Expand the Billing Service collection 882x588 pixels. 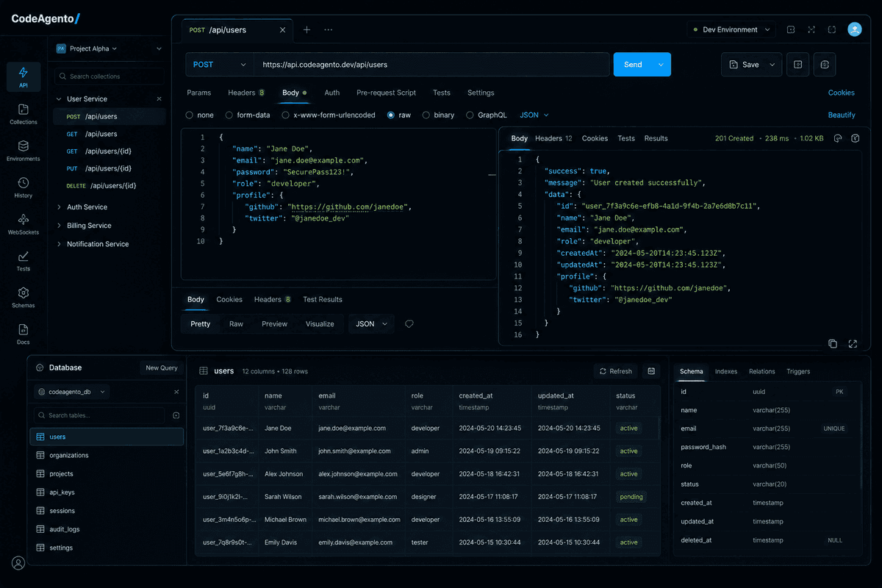pos(59,226)
